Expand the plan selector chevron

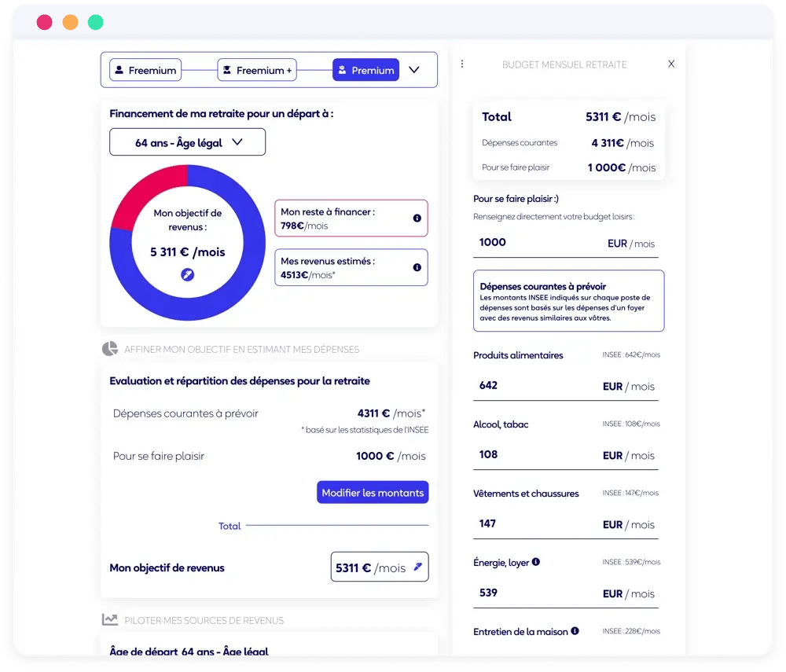coord(414,70)
